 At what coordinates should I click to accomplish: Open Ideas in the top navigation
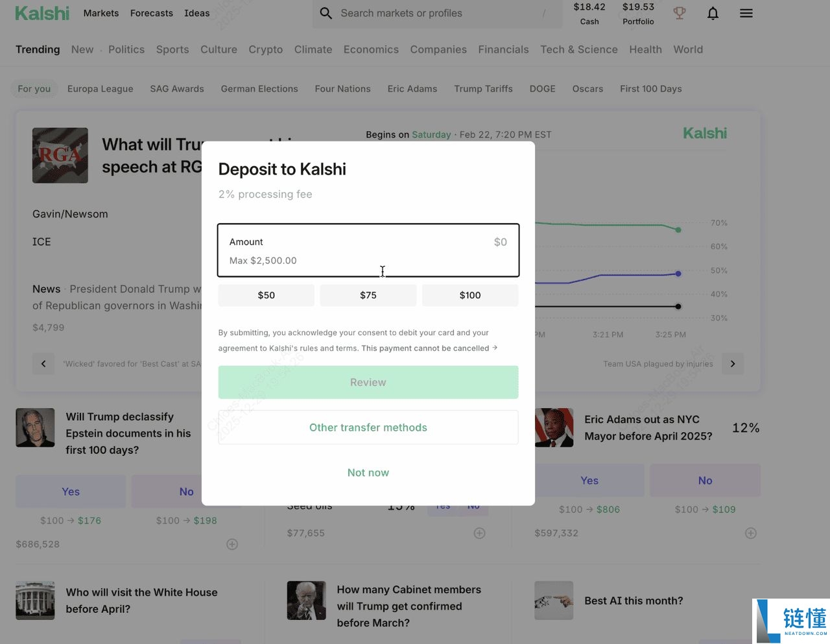[197, 13]
